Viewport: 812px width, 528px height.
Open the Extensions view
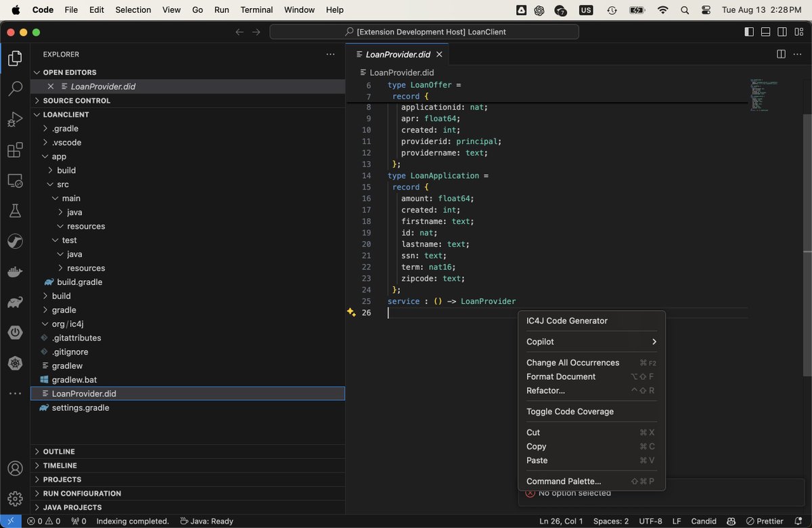(x=15, y=150)
